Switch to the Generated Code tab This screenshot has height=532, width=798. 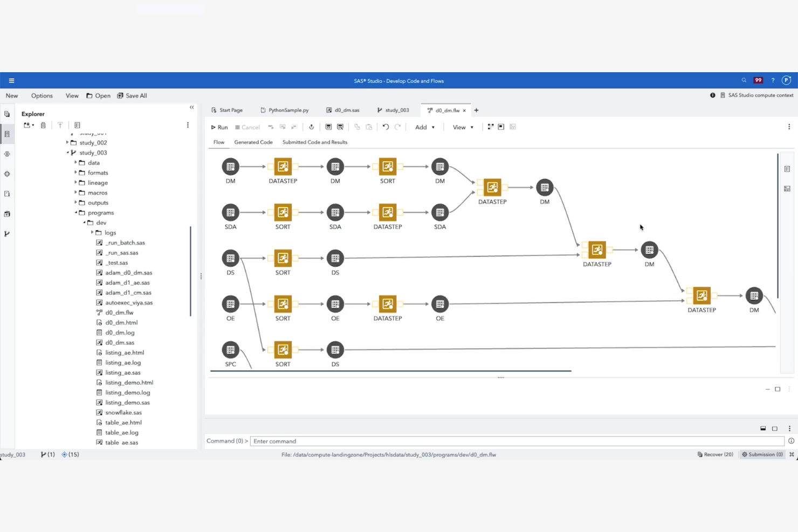pos(253,142)
